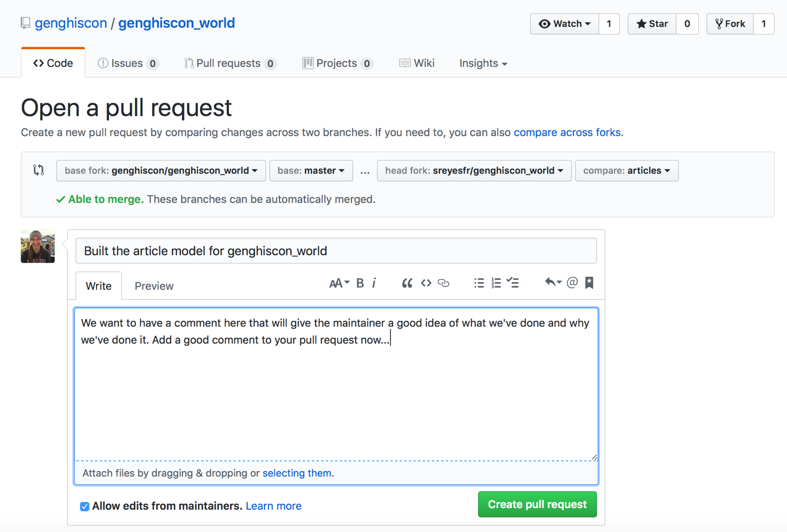Toggle italic text formatting

pos(374,283)
